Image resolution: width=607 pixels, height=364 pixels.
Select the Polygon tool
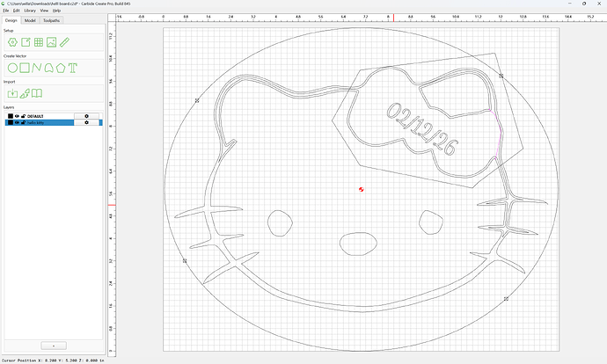[61, 68]
